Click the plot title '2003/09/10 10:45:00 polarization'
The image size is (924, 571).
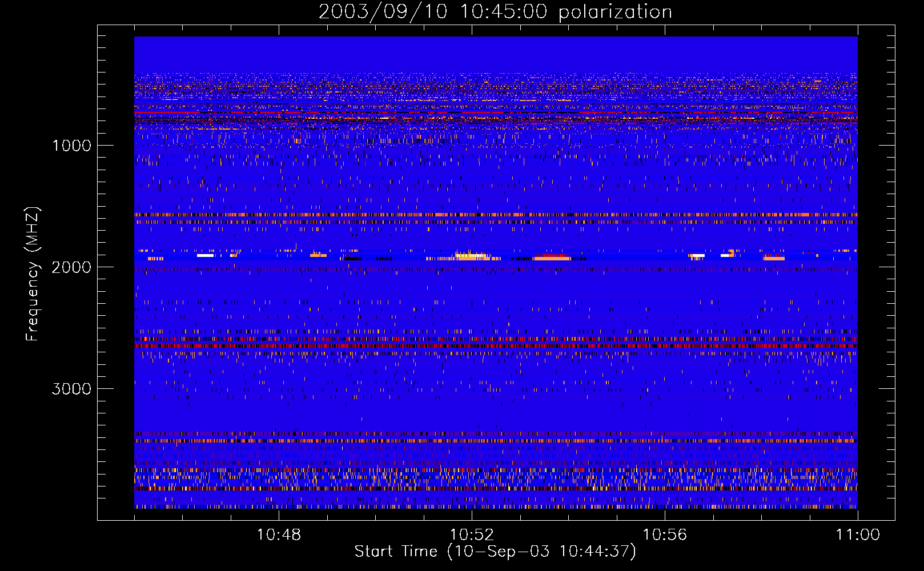495,12
